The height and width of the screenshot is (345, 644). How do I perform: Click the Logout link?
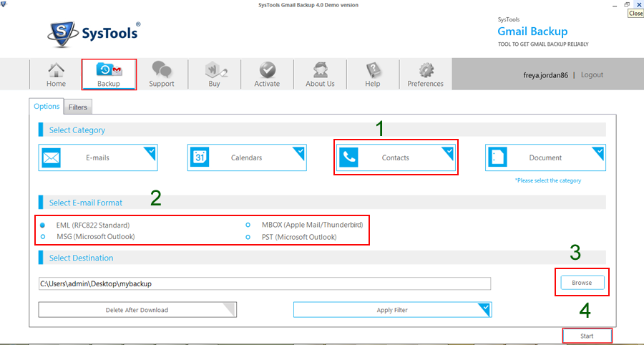pos(592,74)
